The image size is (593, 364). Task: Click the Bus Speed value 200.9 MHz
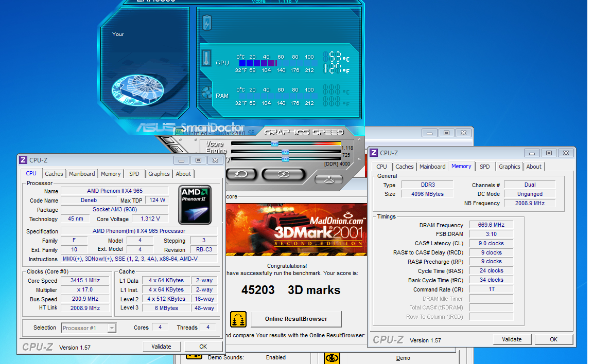85,299
